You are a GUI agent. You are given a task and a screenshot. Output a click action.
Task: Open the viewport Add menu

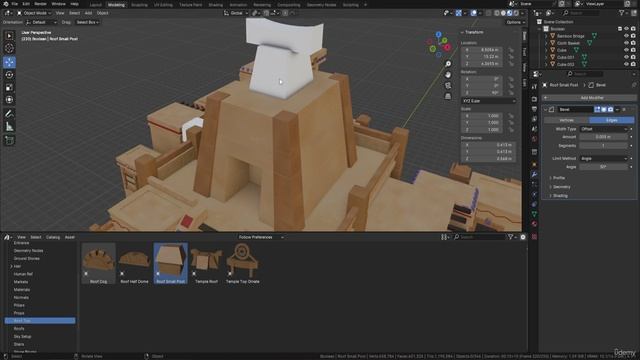click(88, 13)
